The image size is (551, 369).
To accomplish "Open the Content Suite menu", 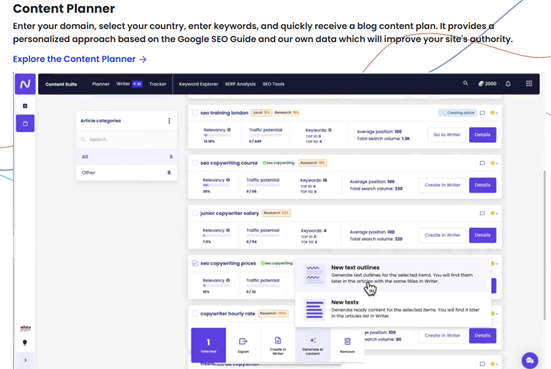I will 61,84.
